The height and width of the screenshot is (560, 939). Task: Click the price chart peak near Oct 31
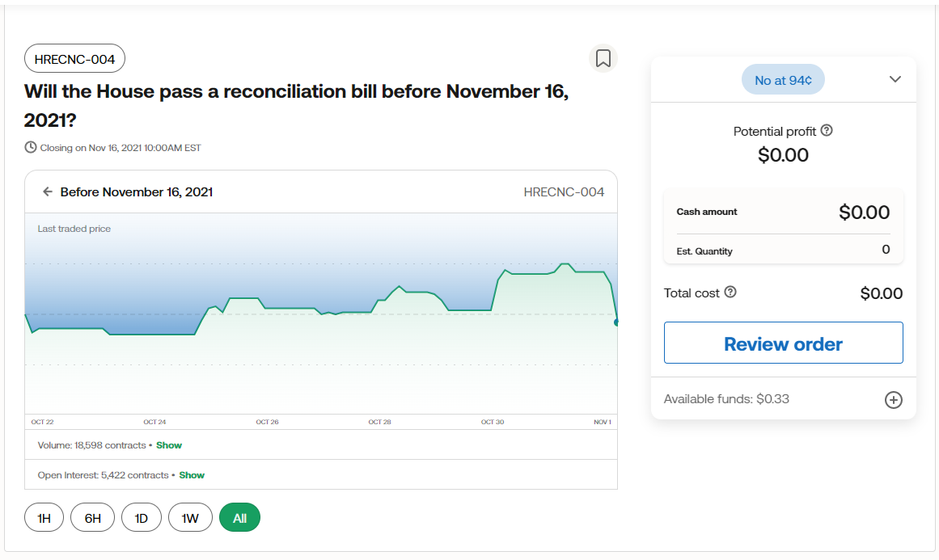point(565,264)
